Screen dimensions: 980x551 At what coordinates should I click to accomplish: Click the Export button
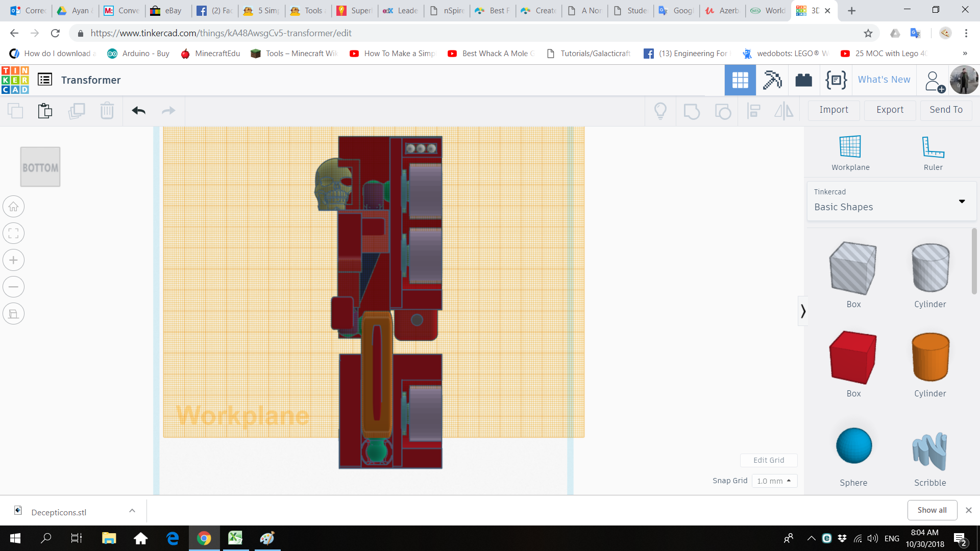(890, 110)
